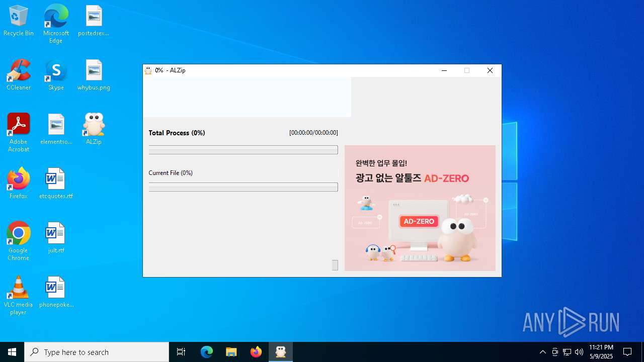Screen dimensions: 644x362
Task: Select the whybus.png file icon
Action: 94,75
